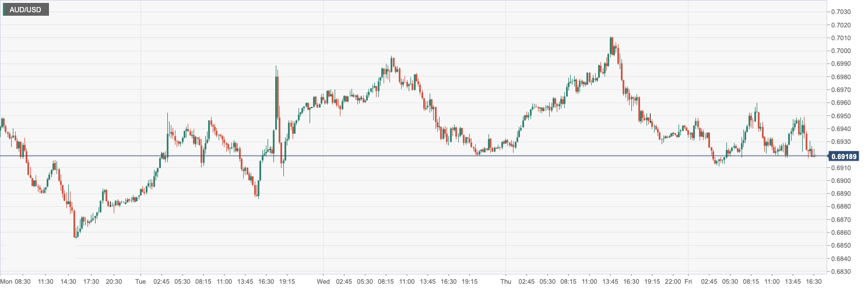Click the 0.7010 price axis label
This screenshot has height=289, width=868.
841,38
